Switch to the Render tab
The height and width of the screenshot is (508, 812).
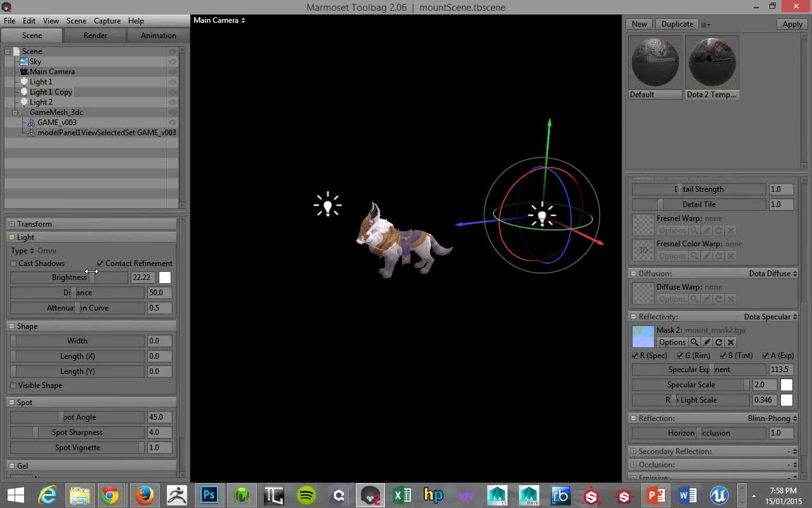[95, 36]
